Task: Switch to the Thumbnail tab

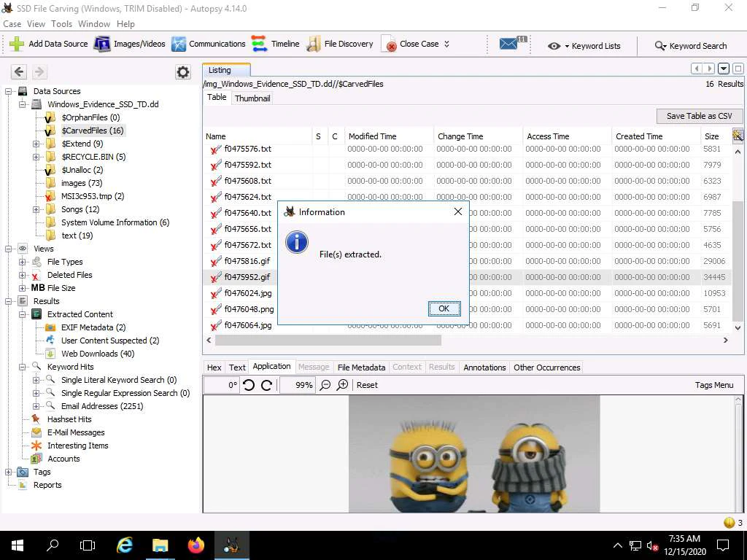Action: click(252, 98)
